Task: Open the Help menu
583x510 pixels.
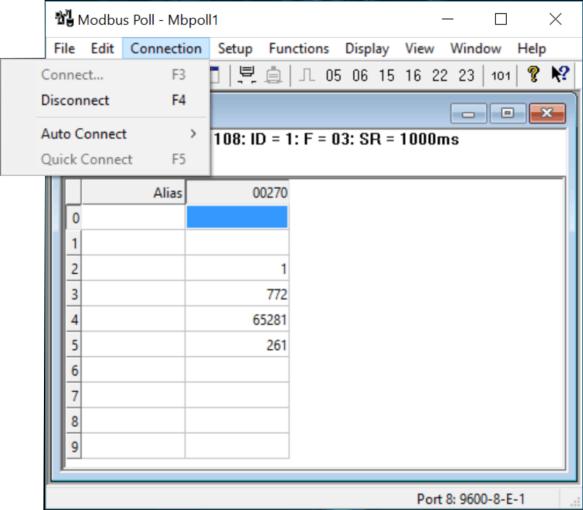Action: point(532,48)
